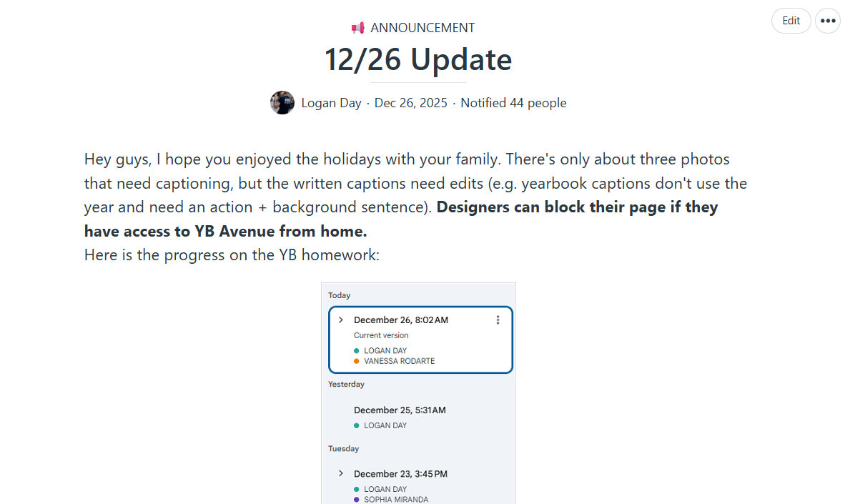Open the more options ellipsis menu
The image size is (850, 504).
click(828, 21)
